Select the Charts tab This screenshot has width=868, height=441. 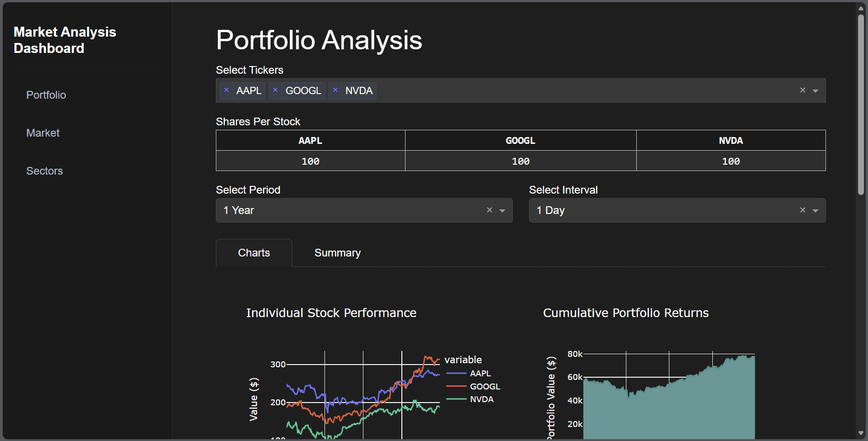click(253, 252)
